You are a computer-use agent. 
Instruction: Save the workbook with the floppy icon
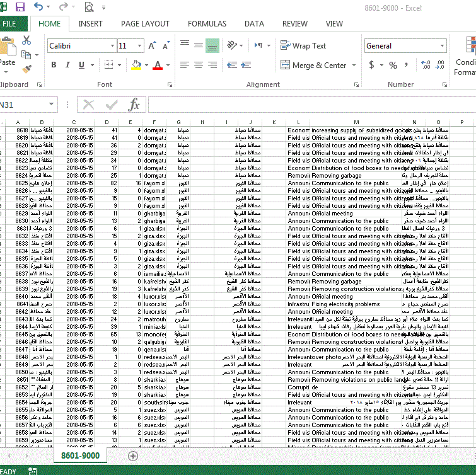[x=20, y=7]
